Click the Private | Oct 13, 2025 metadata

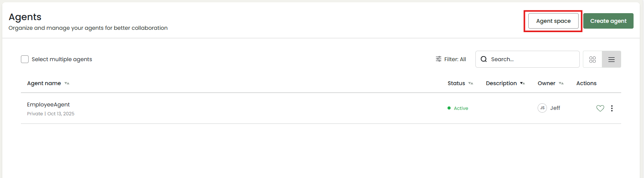click(x=51, y=114)
